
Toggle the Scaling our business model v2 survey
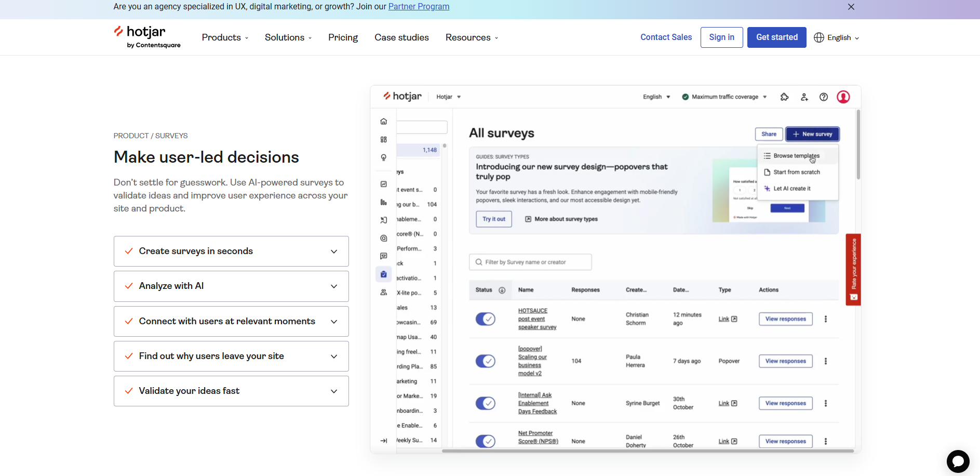point(486,361)
